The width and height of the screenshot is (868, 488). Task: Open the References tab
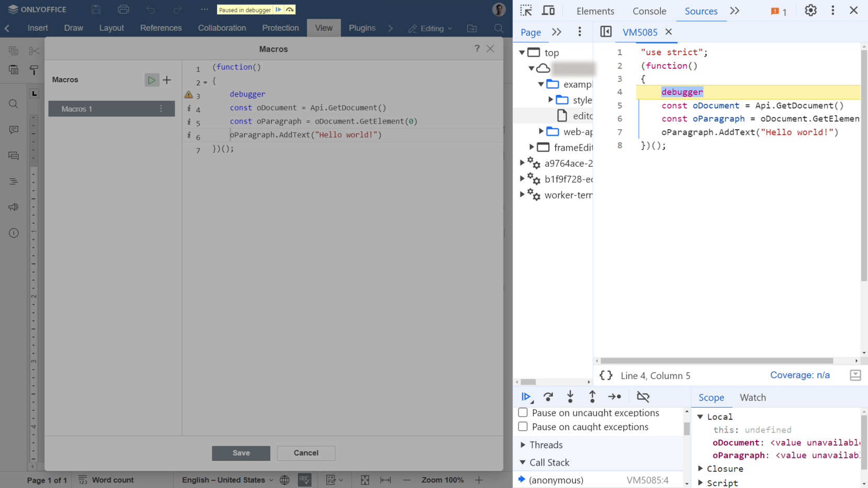tap(161, 28)
